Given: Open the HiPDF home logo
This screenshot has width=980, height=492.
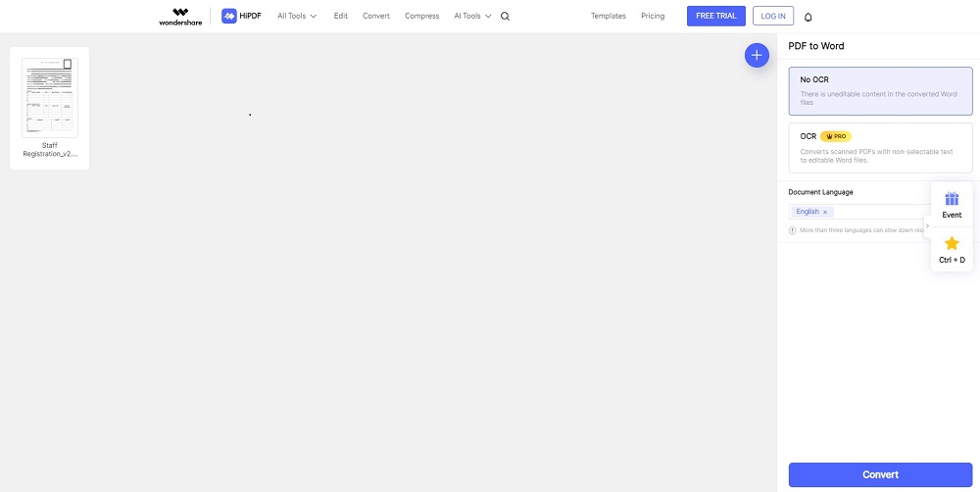Looking at the screenshot, I should 241,17.
